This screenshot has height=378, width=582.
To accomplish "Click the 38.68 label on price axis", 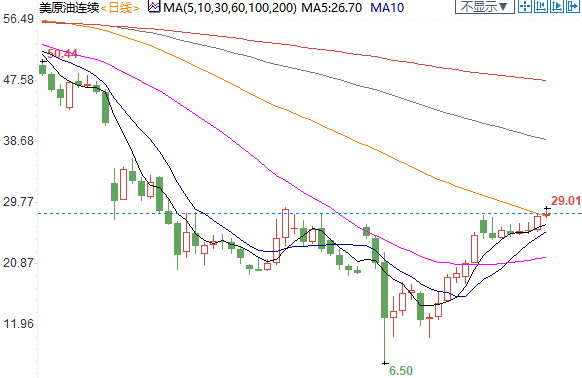I will coord(19,141).
